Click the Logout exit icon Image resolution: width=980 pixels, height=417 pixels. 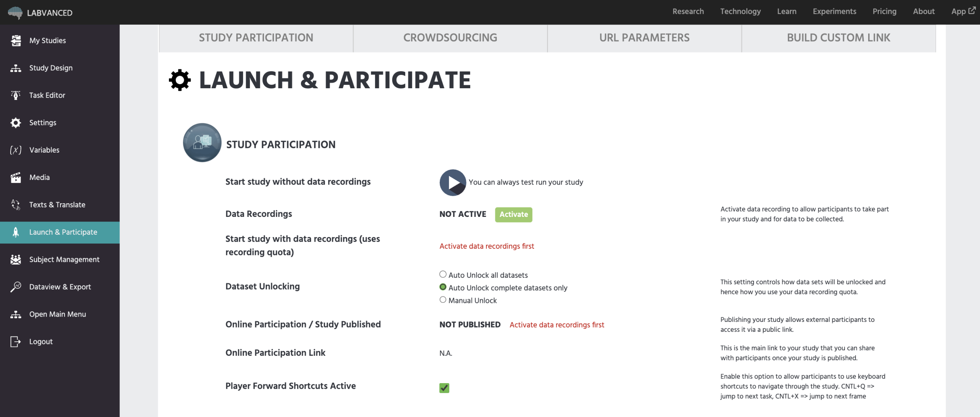click(16, 342)
